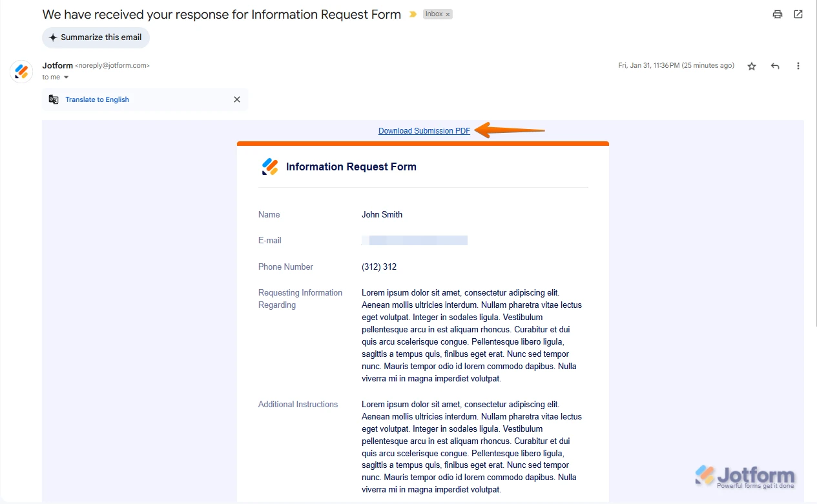Click the orange bar above the form
817x504 pixels.
tap(423, 143)
